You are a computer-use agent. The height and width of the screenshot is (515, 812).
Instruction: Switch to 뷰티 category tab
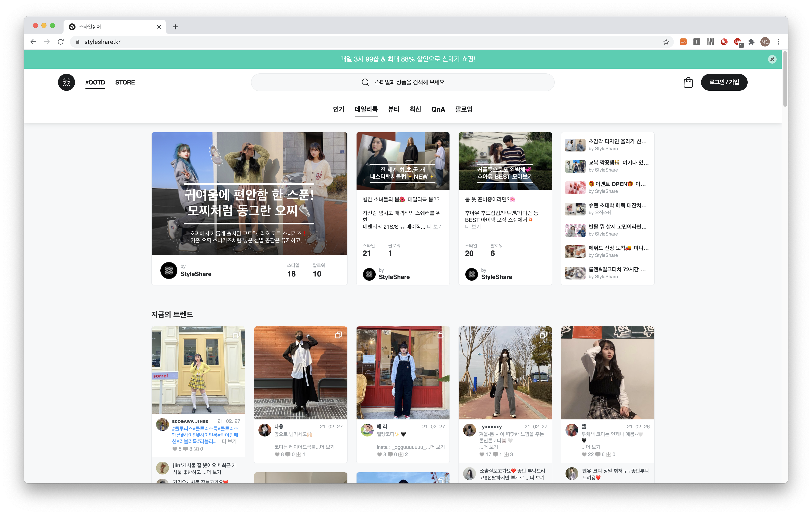point(393,109)
